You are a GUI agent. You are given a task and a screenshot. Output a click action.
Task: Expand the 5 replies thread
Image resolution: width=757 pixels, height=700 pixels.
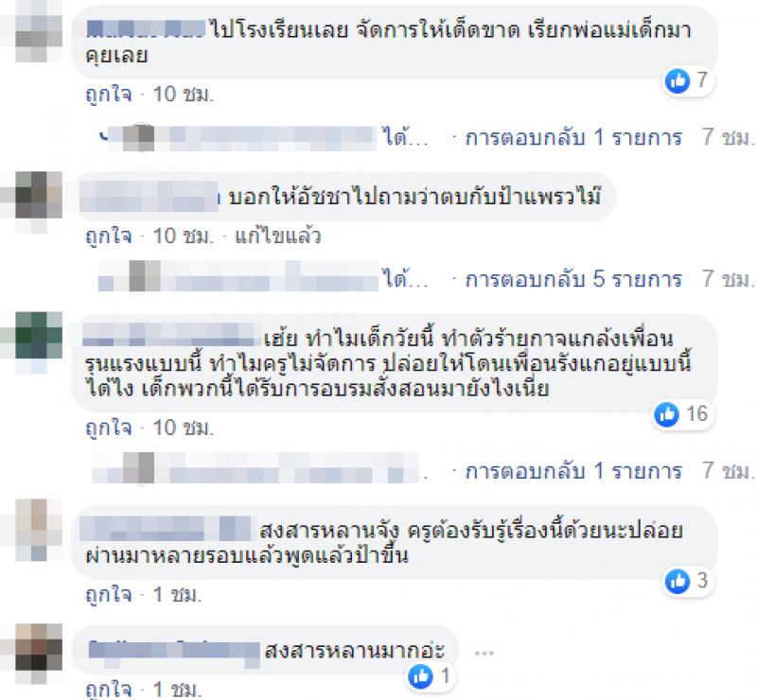[573, 279]
